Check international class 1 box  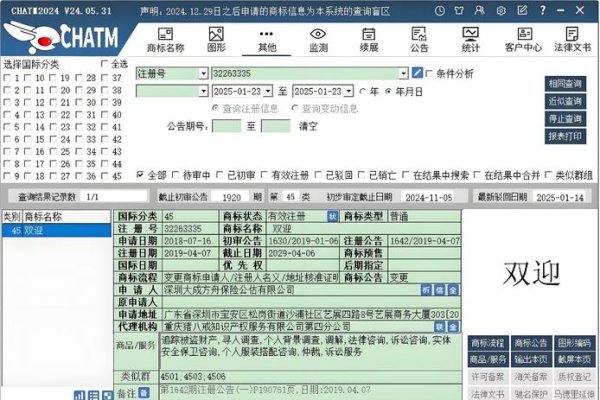click(7, 78)
